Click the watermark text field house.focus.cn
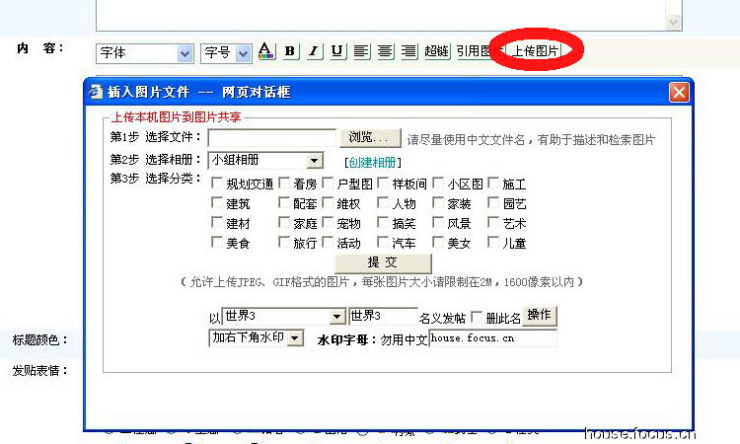The width and height of the screenshot is (740, 444). (x=493, y=338)
